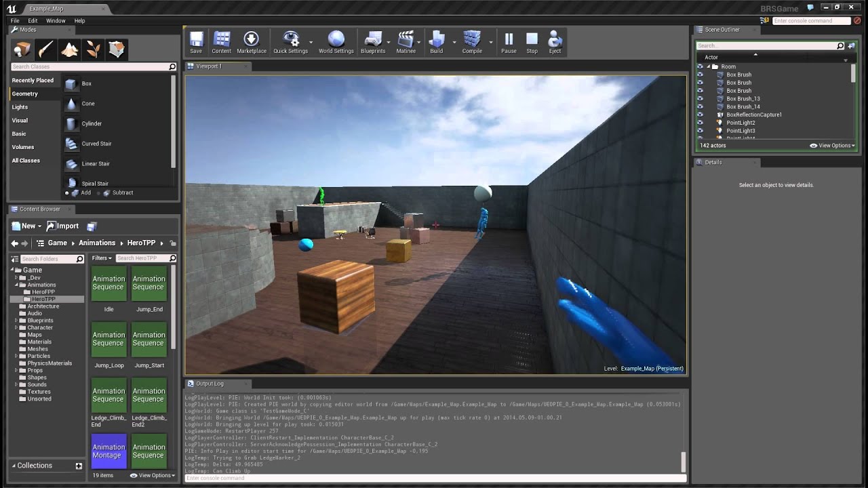
Task: Open Scene Outliner View Options
Action: [x=832, y=146]
